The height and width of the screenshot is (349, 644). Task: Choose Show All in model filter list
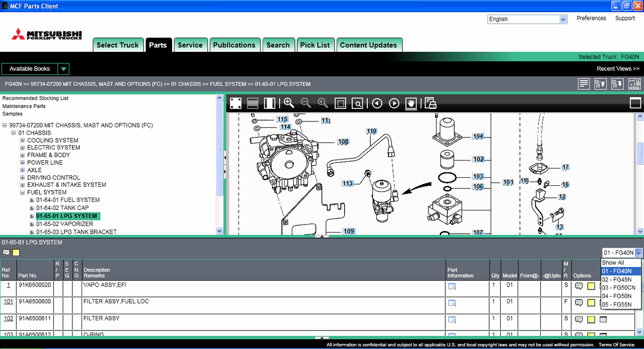[621, 263]
